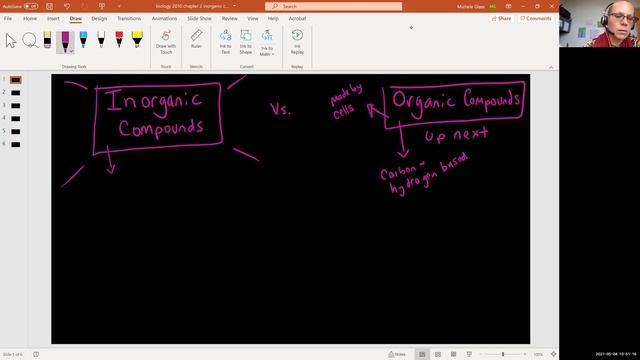Select slide 2 thumbnail
The height and width of the screenshot is (360, 640).
coord(16,93)
